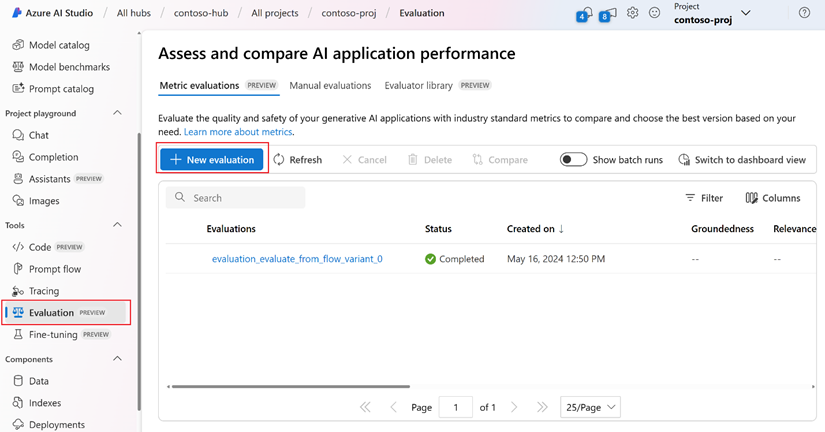Click the sidebar vertical scrollbar
This screenshot has height=432, width=825.
point(139,271)
